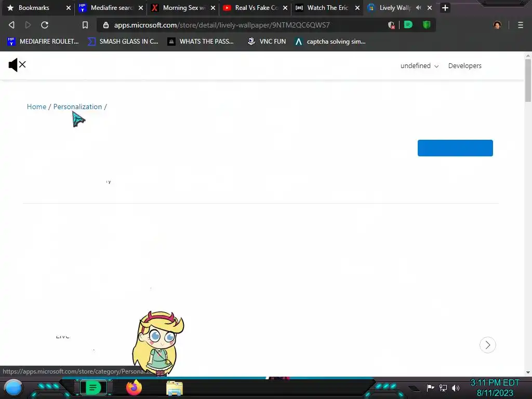
Task: Click the address bar URL field
Action: [x=221, y=25]
